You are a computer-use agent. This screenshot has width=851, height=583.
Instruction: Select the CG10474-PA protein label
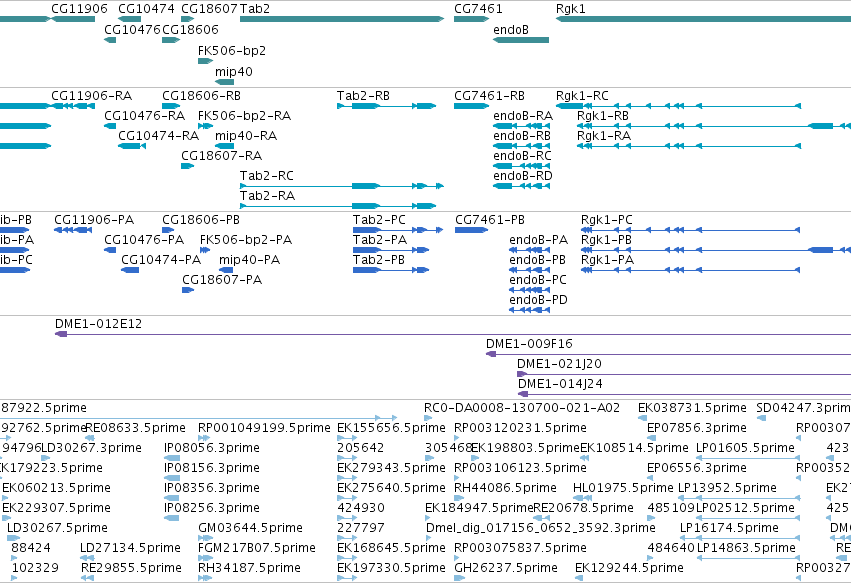(161, 260)
